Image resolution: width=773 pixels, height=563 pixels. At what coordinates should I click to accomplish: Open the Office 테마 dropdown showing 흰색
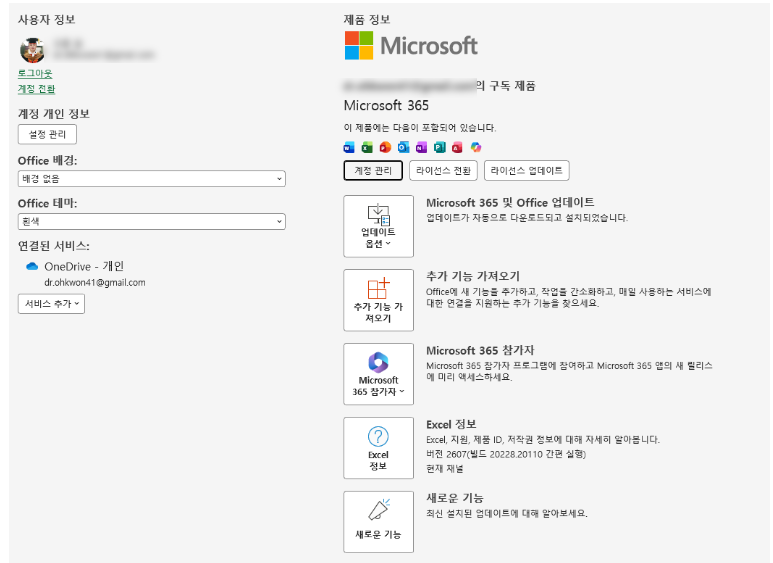[152, 221]
